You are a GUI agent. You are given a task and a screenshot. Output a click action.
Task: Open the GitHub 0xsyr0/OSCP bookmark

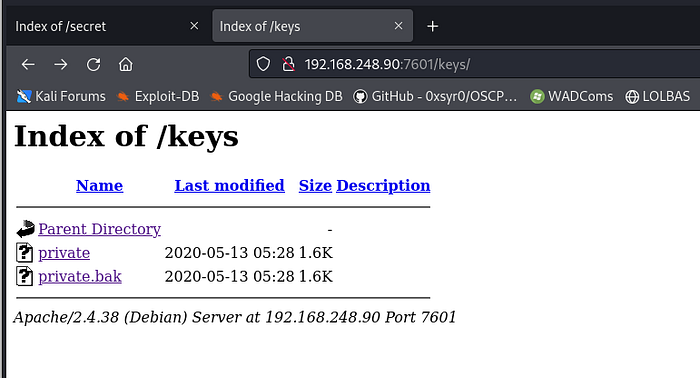(x=435, y=96)
